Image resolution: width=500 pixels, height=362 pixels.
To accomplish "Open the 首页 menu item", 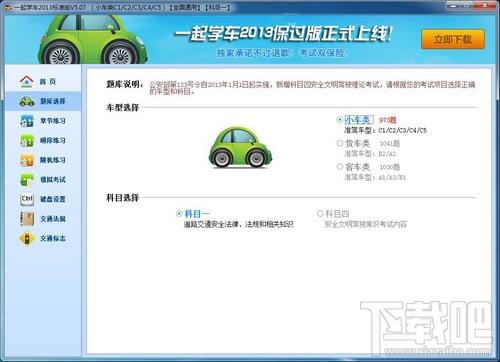I will pos(43,81).
